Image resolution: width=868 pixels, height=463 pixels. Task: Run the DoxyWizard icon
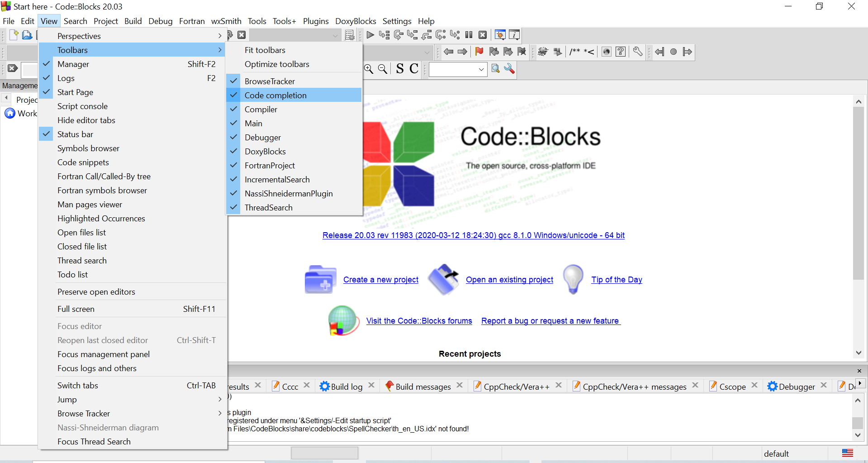(543, 52)
